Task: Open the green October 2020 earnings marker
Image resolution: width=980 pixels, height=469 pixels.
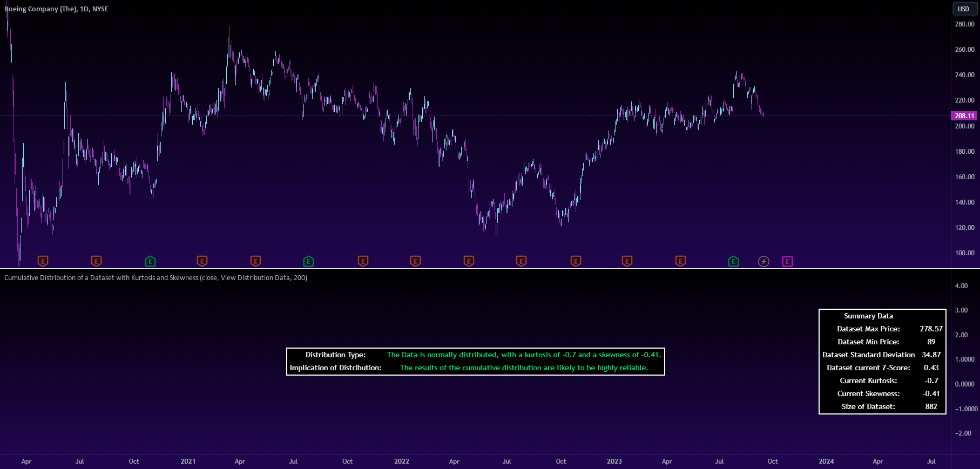Action: 150,261
